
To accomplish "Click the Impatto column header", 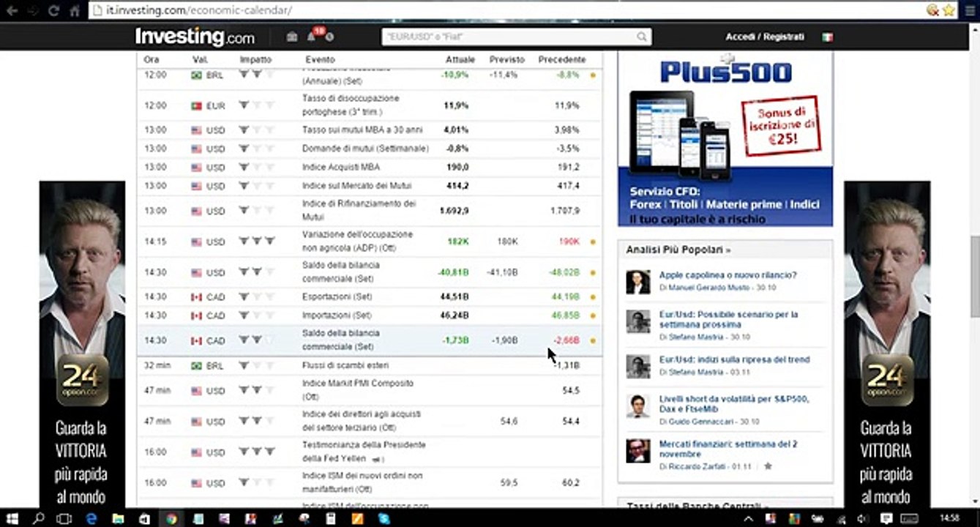I will tap(255, 59).
